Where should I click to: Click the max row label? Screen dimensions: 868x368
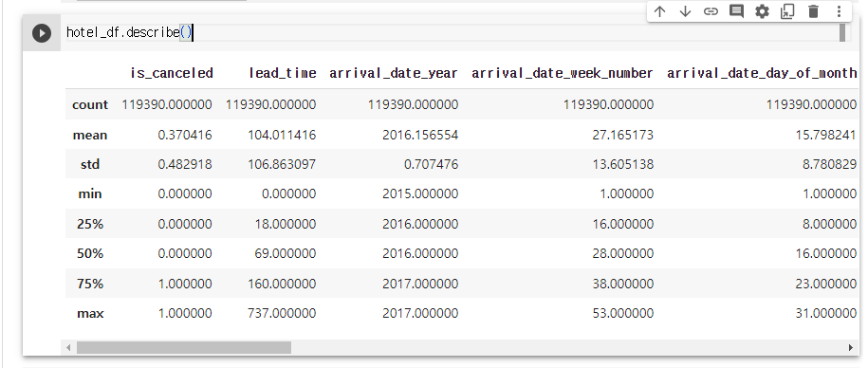[x=90, y=313]
